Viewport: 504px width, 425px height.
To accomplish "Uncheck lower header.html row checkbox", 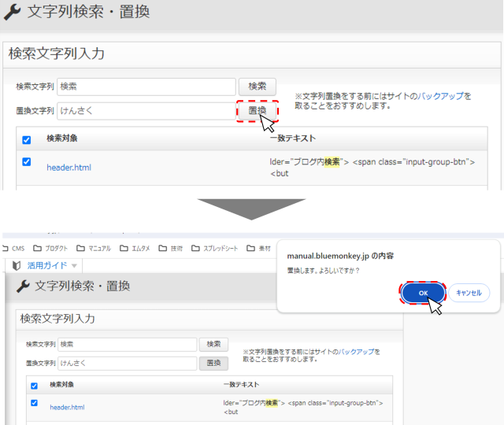I will pos(34,403).
